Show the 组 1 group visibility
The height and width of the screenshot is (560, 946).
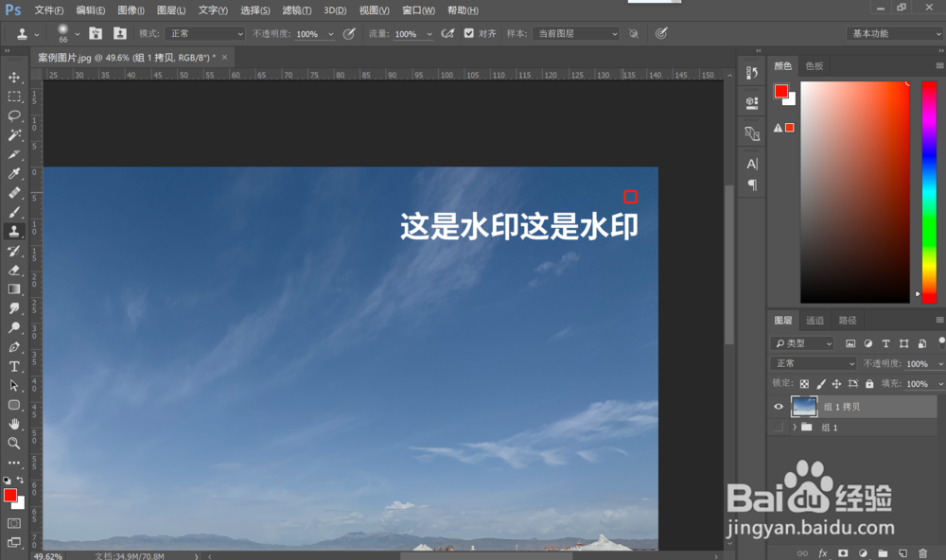pos(779,427)
